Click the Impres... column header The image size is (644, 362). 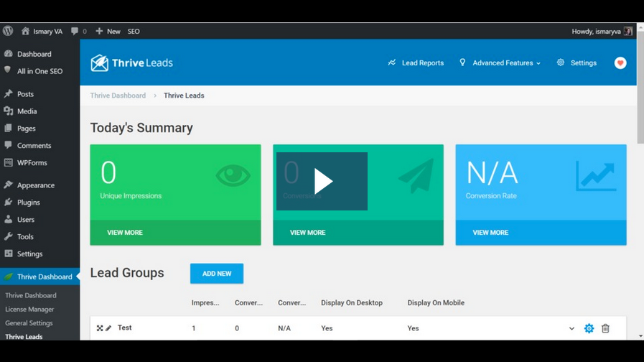205,303
